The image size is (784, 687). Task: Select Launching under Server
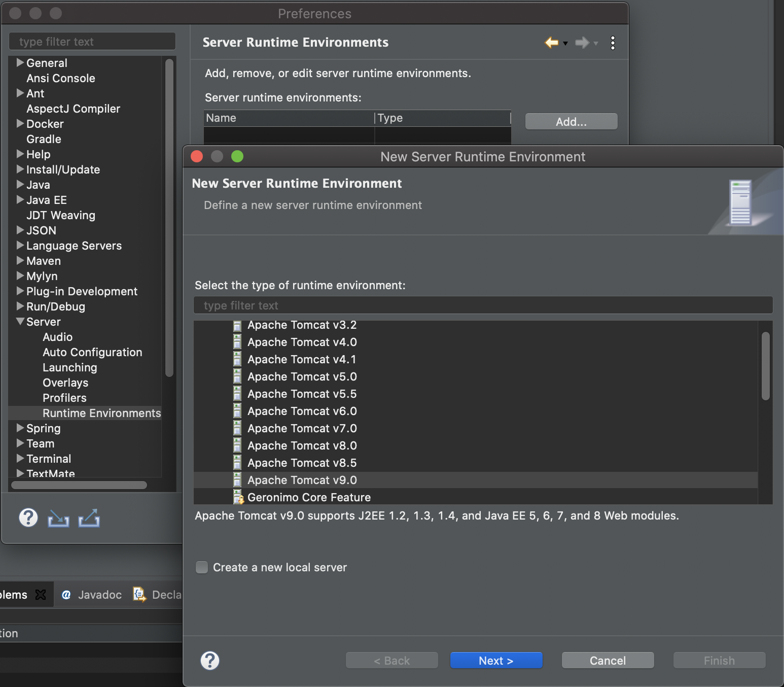click(70, 367)
